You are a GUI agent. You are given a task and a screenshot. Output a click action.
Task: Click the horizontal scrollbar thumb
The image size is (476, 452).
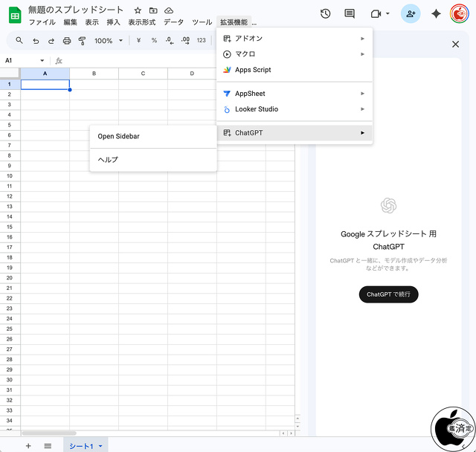(49, 433)
